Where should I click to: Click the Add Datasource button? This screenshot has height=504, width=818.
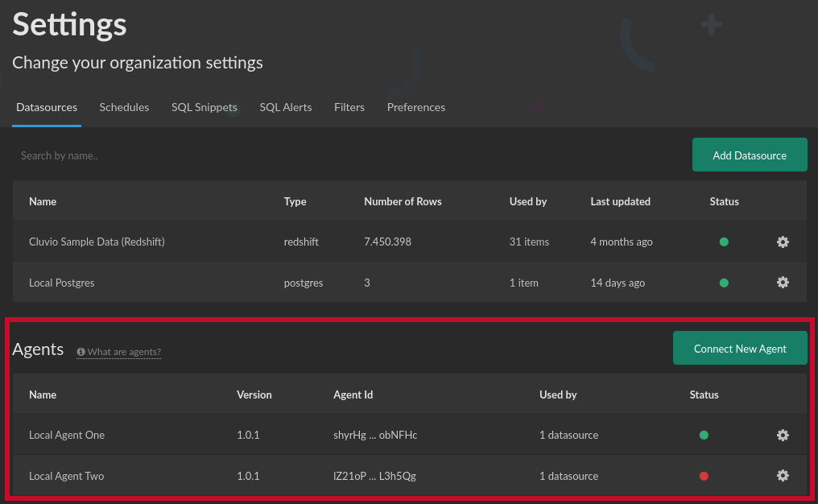[750, 155]
